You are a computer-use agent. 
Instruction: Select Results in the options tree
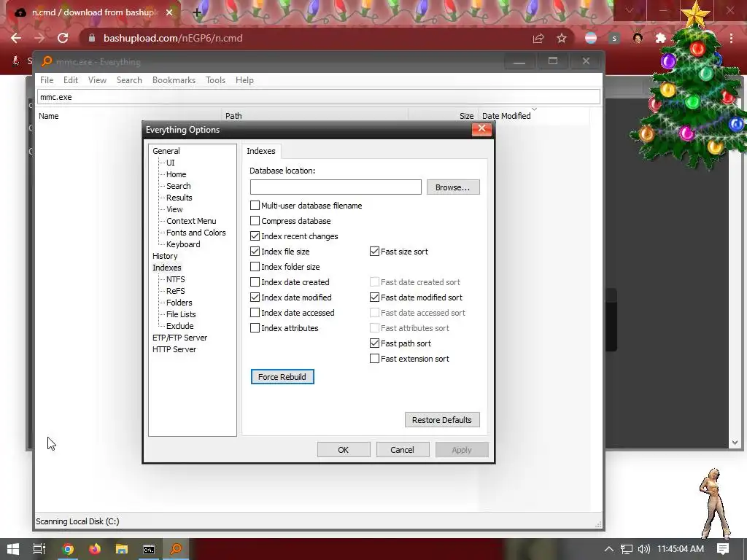point(179,198)
